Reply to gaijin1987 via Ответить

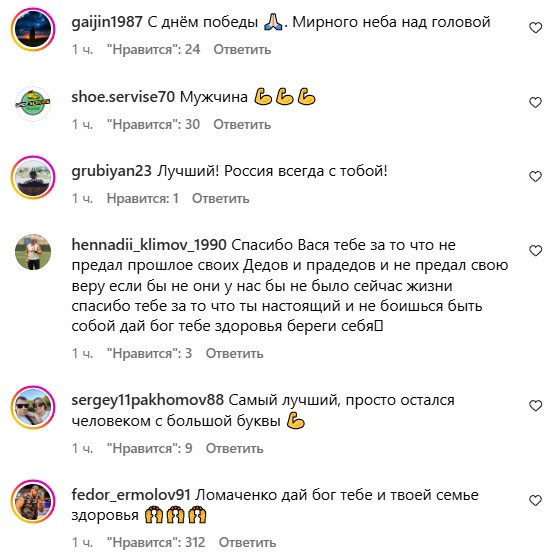[x=242, y=49]
